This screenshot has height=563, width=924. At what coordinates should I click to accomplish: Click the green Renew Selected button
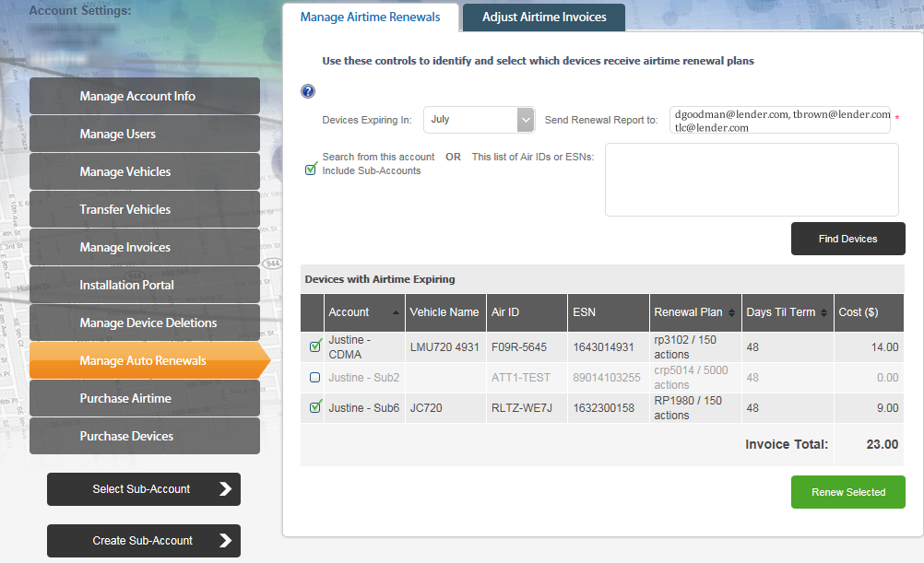(847, 492)
